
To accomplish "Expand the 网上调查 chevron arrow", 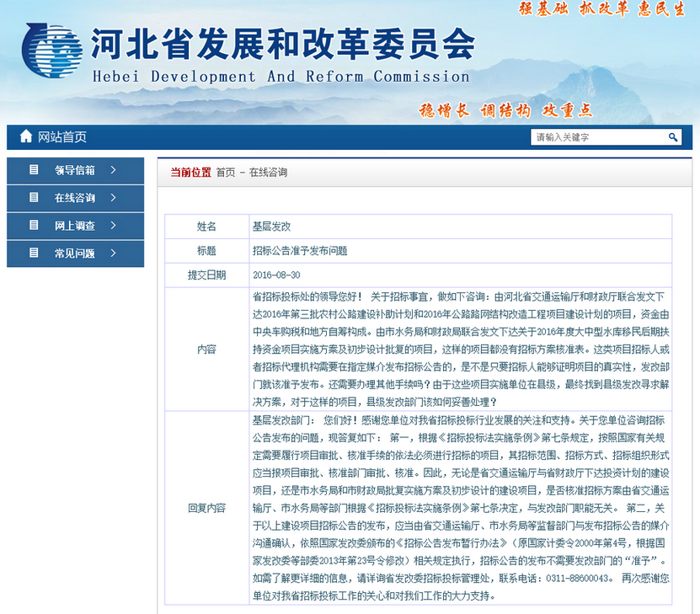I will pos(113,226).
